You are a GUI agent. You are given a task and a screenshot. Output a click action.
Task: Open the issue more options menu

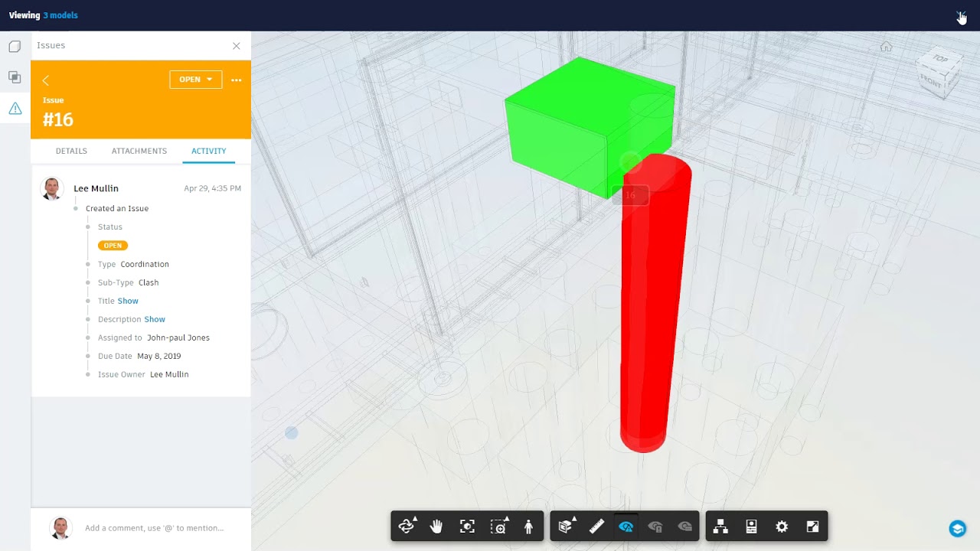click(x=237, y=80)
